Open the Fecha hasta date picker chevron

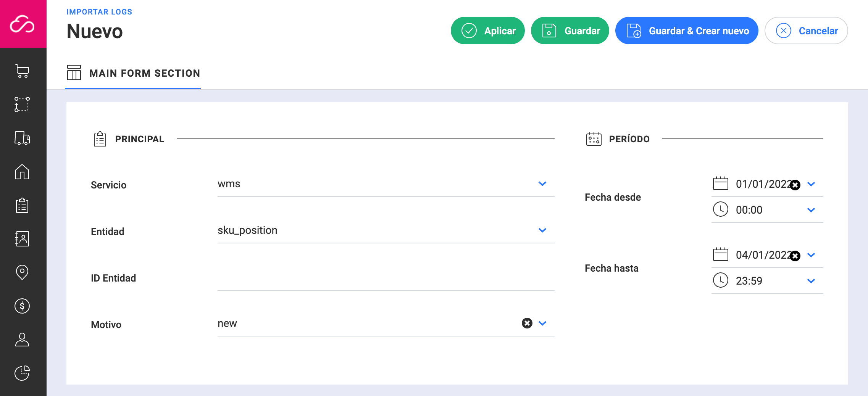coord(812,255)
